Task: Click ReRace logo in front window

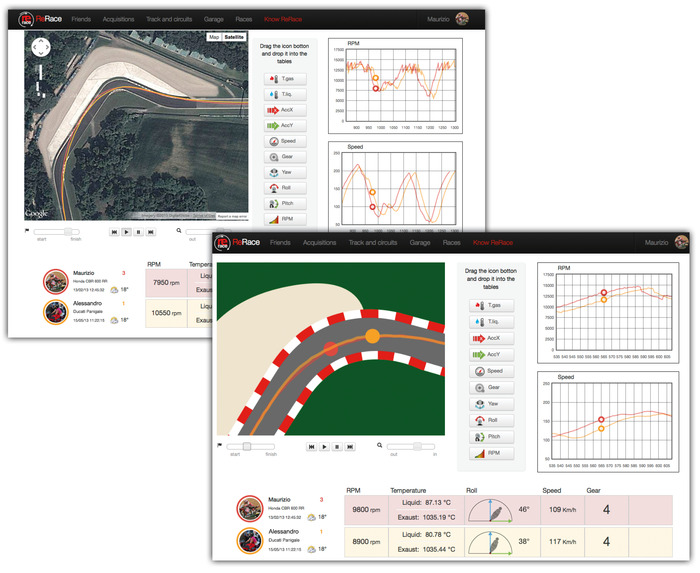Action: 237,242
